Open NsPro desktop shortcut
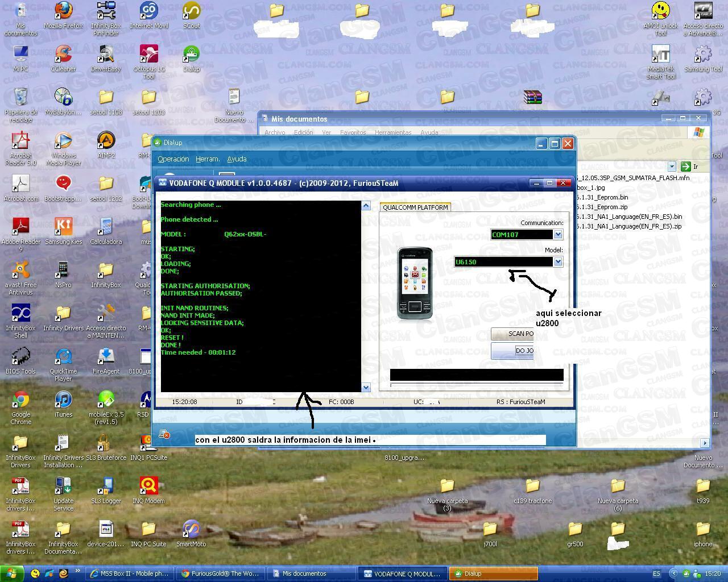This screenshot has width=728, height=582. point(63,275)
